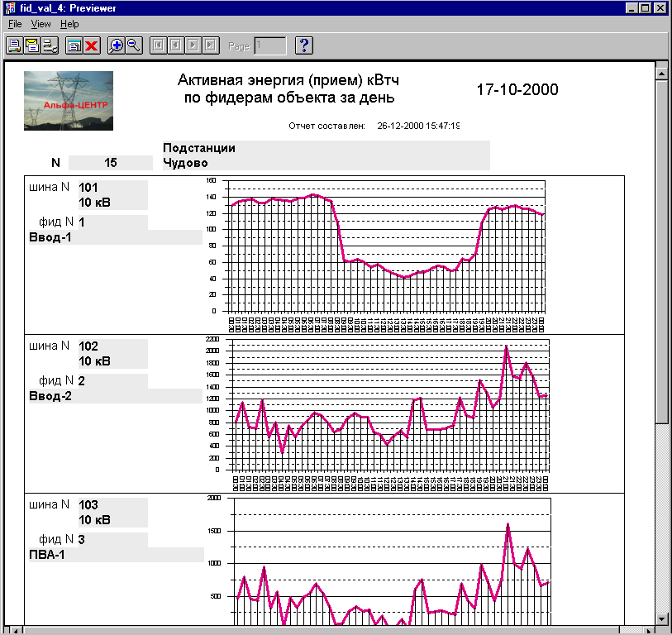Minimize the Previewer window
Image resolution: width=672 pixels, height=635 pixels.
pyautogui.click(x=631, y=8)
